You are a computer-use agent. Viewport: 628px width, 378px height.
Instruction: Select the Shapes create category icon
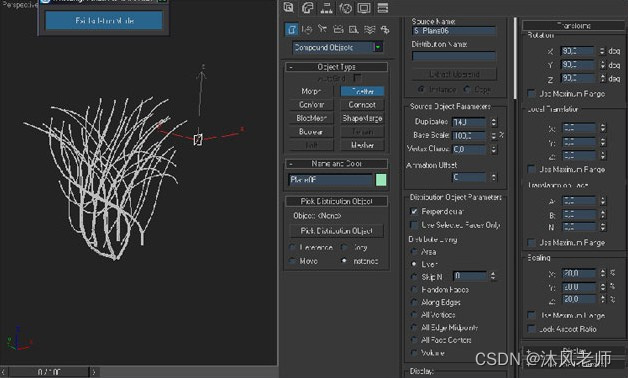pos(307,29)
